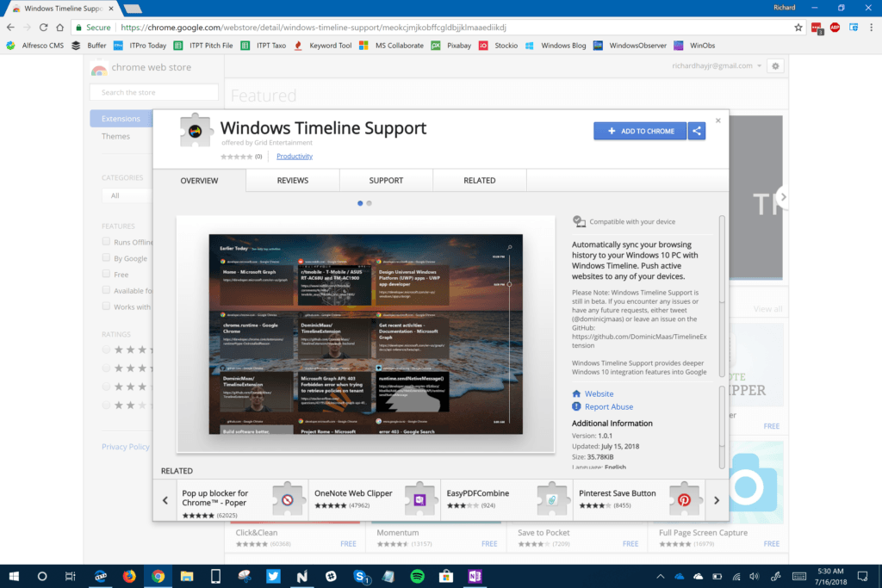Share the extension via the share icon

696,130
